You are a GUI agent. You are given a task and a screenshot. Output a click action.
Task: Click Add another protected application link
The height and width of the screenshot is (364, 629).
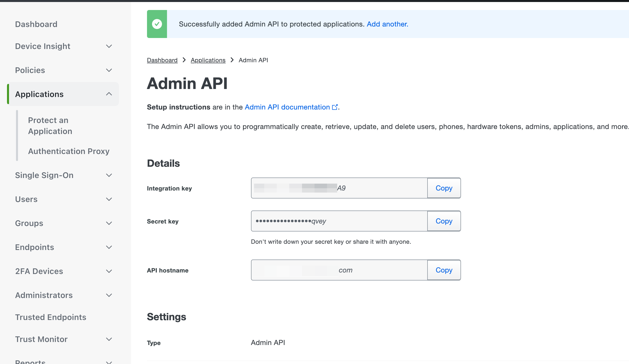tap(387, 24)
